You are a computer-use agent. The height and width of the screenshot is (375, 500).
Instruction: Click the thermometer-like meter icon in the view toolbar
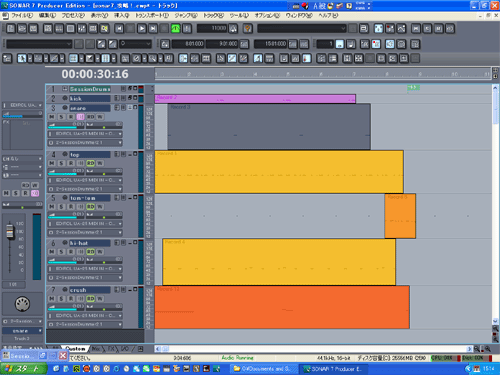coord(306,59)
